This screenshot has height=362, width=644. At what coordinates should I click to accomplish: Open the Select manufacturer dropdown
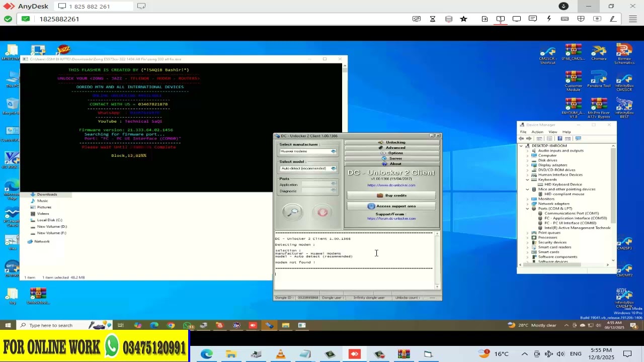coord(308,151)
